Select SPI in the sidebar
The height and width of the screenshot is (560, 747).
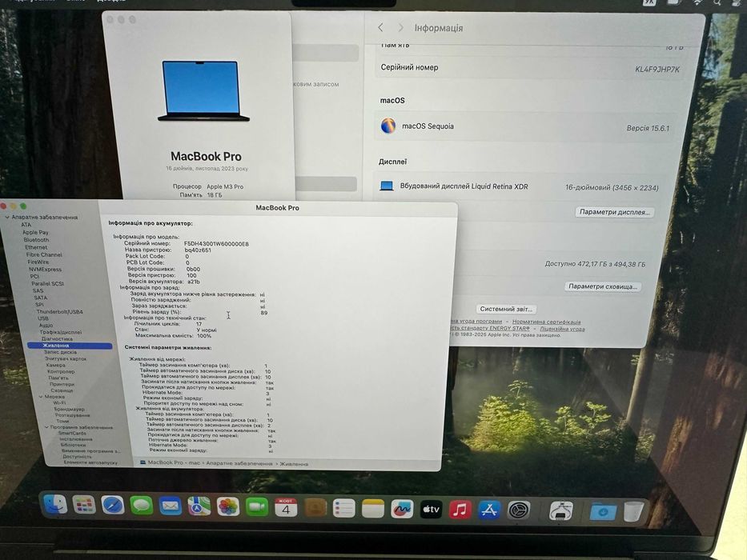(39, 305)
